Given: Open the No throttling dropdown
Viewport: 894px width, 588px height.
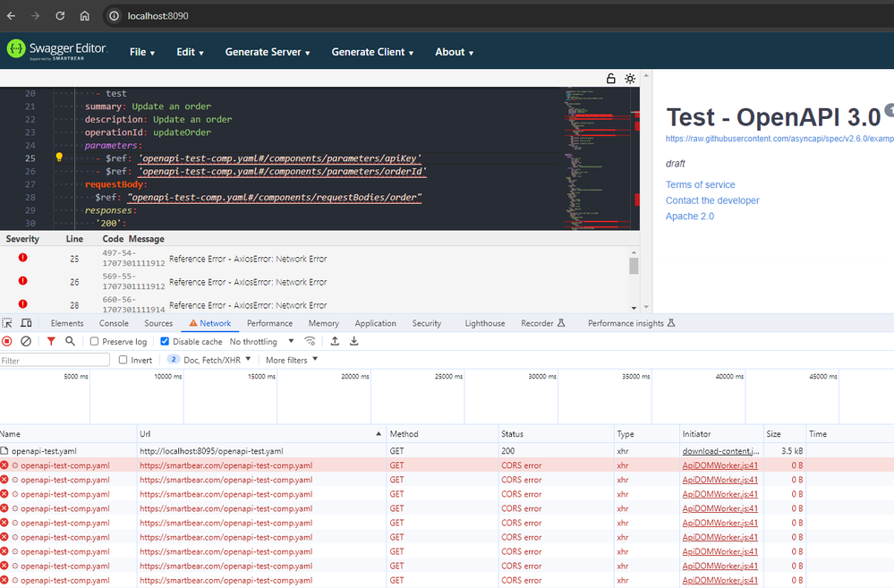Looking at the screenshot, I should [261, 342].
